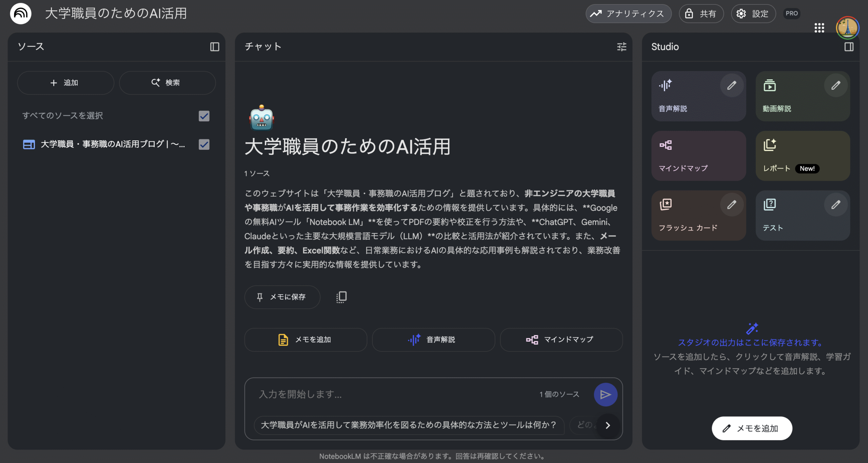Edit 動画解説 options with its pencil icon

pyautogui.click(x=836, y=85)
